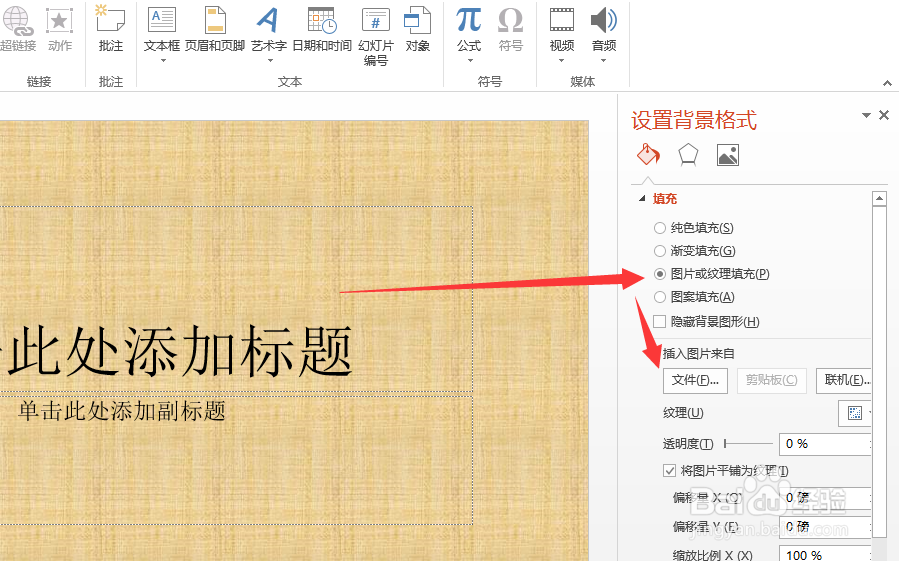Open the task pane options dropdown arrow
Screen dimensions: 899x561
point(866,115)
